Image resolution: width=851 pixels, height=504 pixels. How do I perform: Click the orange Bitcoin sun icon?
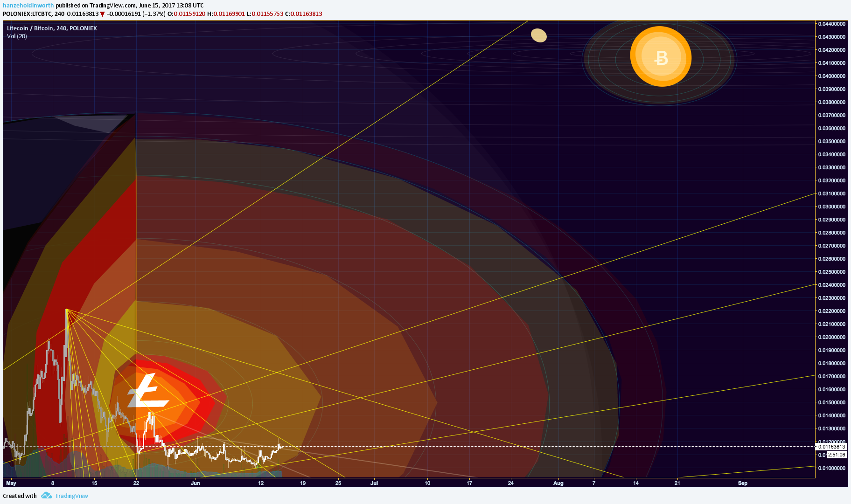pos(661,56)
